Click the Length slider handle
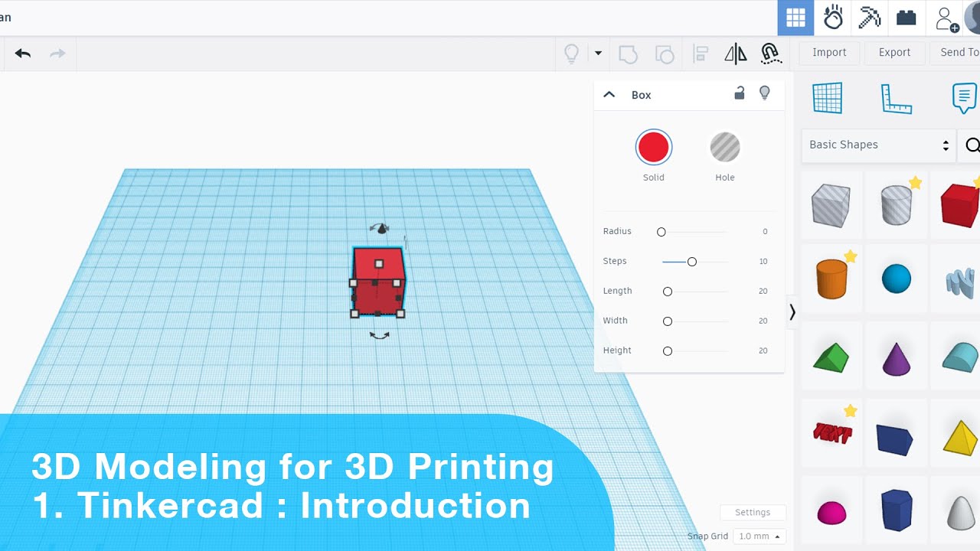This screenshot has width=980, height=551. 668,292
